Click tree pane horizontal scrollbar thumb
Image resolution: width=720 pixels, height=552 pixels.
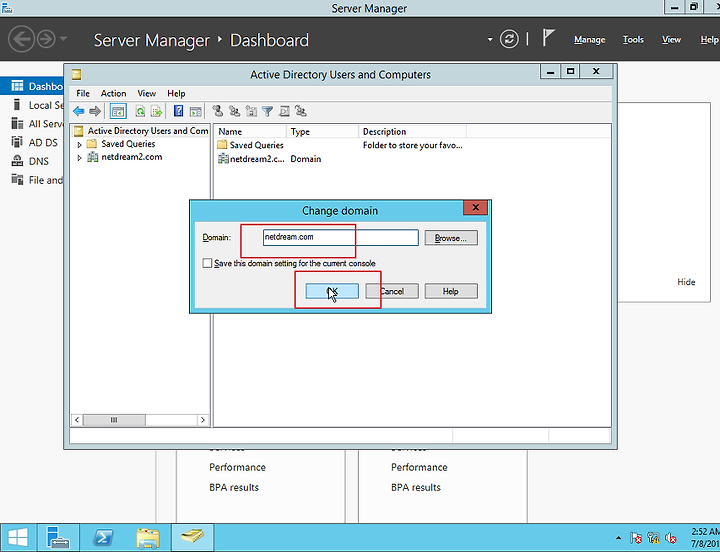click(x=114, y=420)
